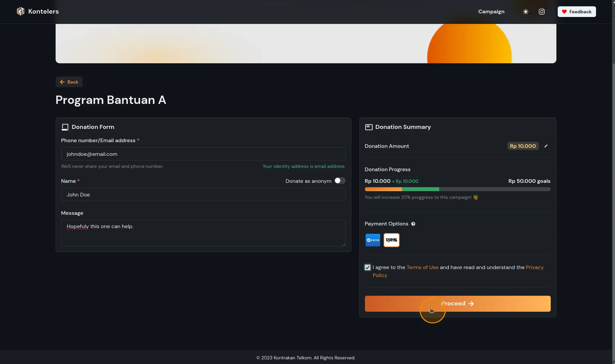
Task: Click the pencil icon to edit donation amount
Action: pos(546,146)
